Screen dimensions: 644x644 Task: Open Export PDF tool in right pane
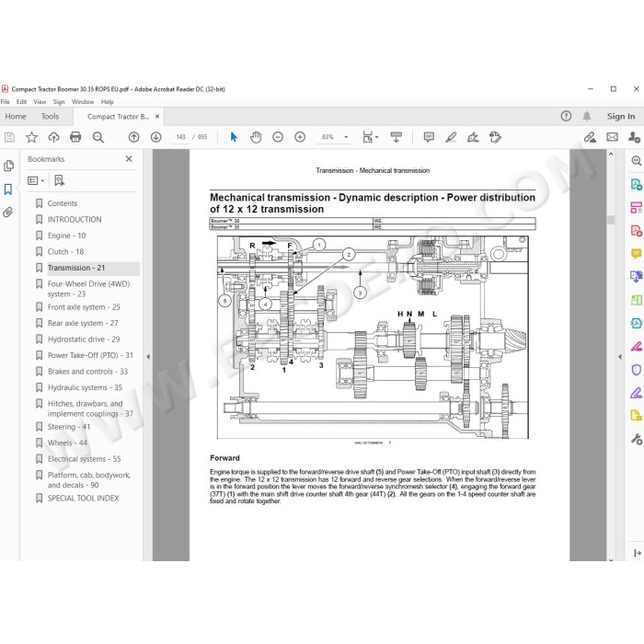(637, 184)
